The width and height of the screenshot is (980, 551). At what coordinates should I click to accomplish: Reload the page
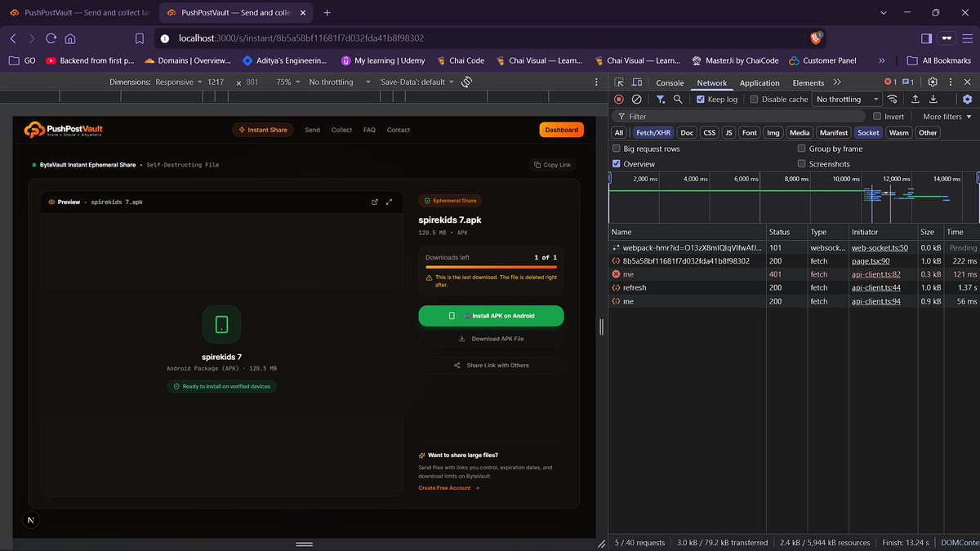[x=51, y=38]
